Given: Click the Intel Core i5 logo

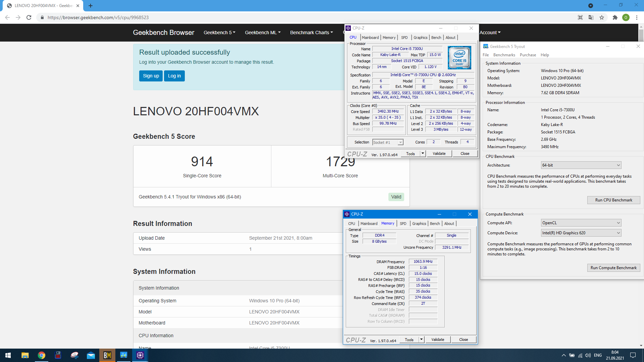Looking at the screenshot, I should [459, 58].
